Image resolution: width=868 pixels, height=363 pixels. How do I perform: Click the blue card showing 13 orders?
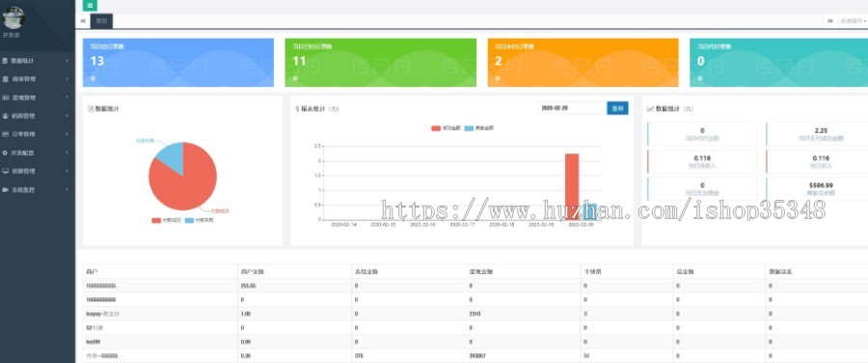[x=178, y=63]
